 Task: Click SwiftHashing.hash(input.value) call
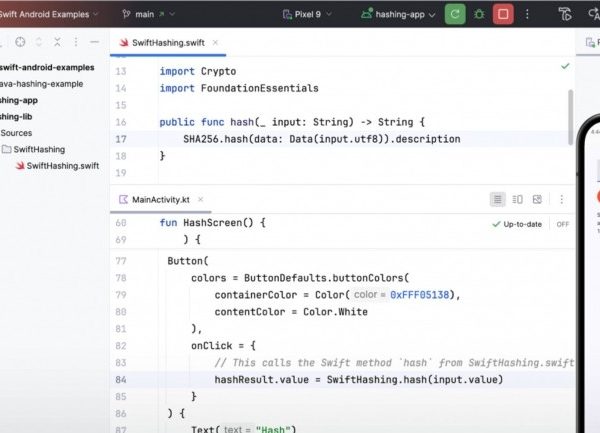pos(415,380)
